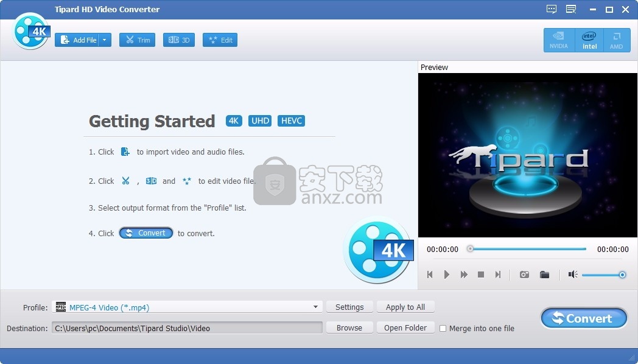Fast forward the preview video
The height and width of the screenshot is (364, 638).
[464, 275]
